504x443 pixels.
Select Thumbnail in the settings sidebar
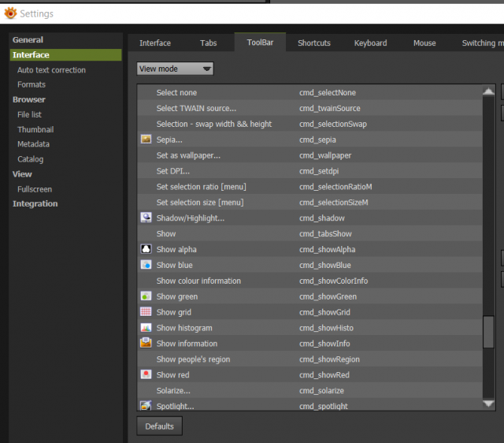pyautogui.click(x=35, y=129)
